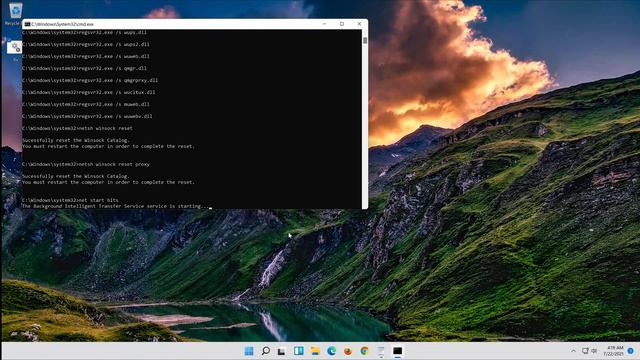
Task: Open the grey app icon beside Chrome
Action: point(381,351)
